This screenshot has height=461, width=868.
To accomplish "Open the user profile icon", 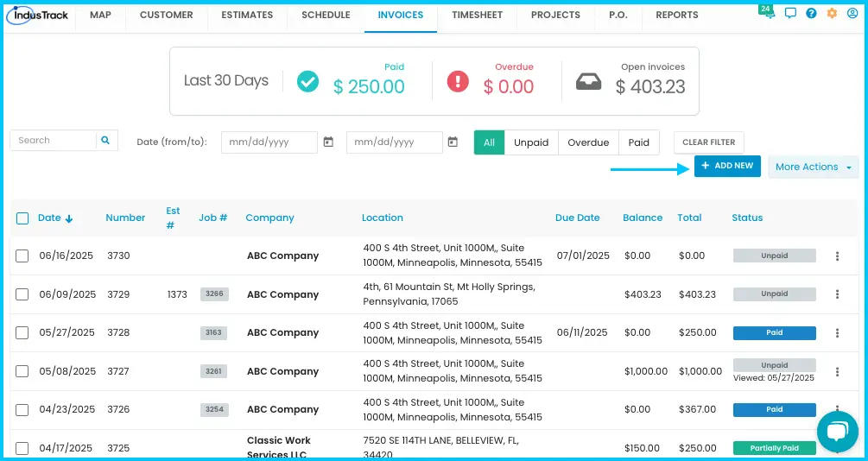I will [852, 13].
